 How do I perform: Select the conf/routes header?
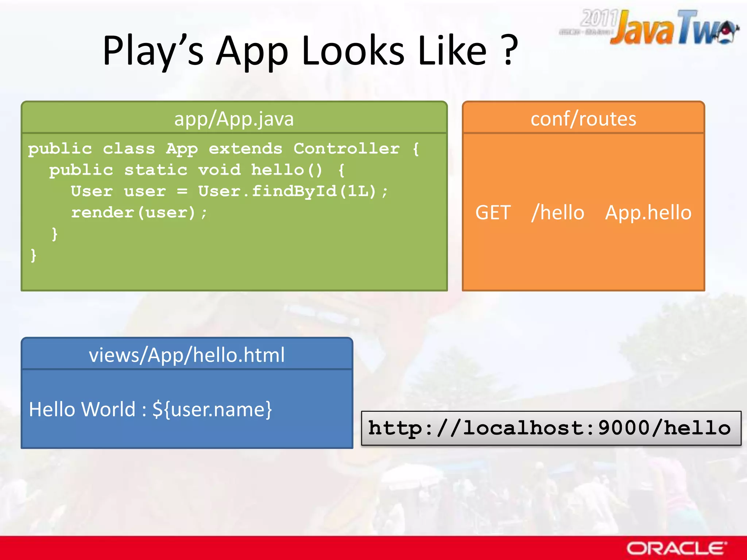coord(583,119)
